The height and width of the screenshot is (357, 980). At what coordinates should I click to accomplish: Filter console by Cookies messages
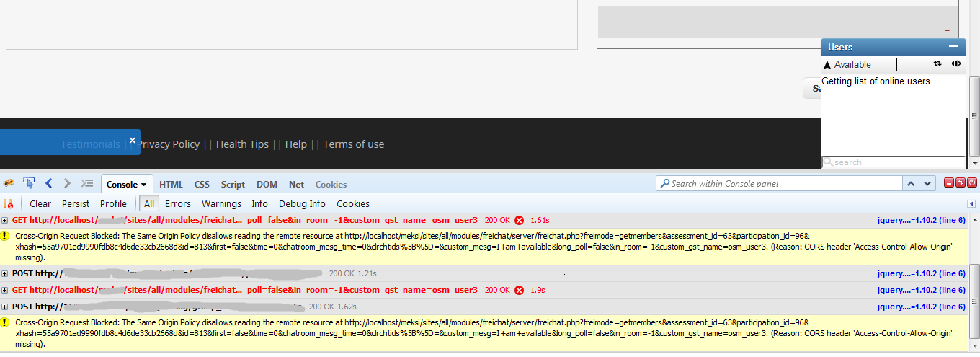353,204
